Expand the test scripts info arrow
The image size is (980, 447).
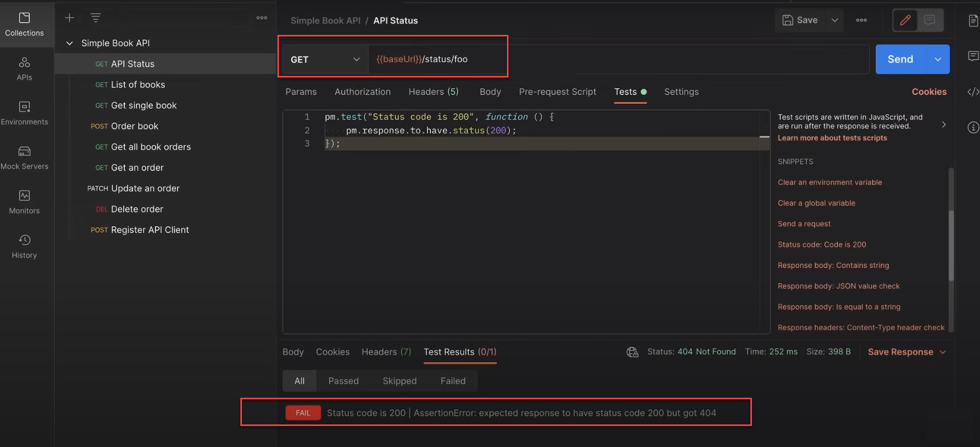pyautogui.click(x=944, y=125)
